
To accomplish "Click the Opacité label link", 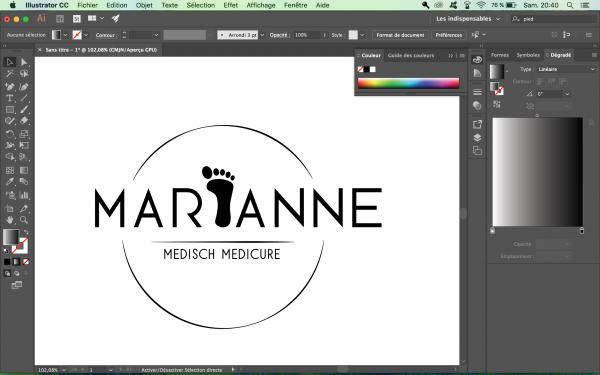I will pos(279,35).
